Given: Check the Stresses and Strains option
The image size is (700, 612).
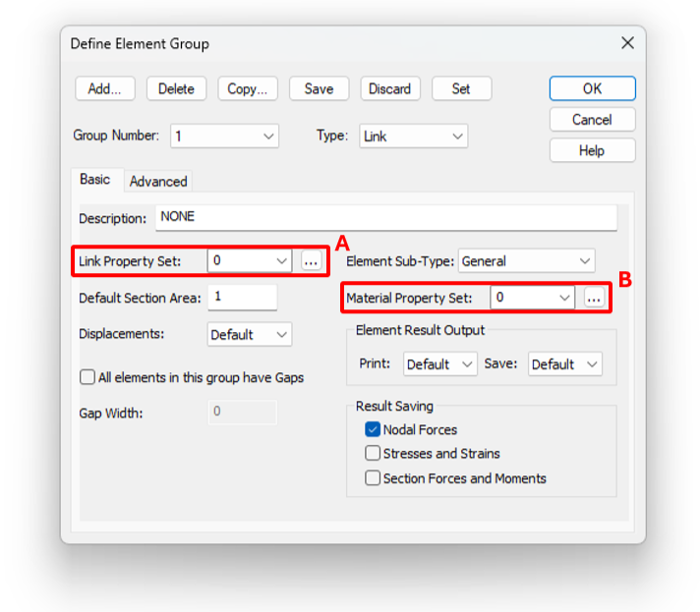Looking at the screenshot, I should [x=373, y=453].
